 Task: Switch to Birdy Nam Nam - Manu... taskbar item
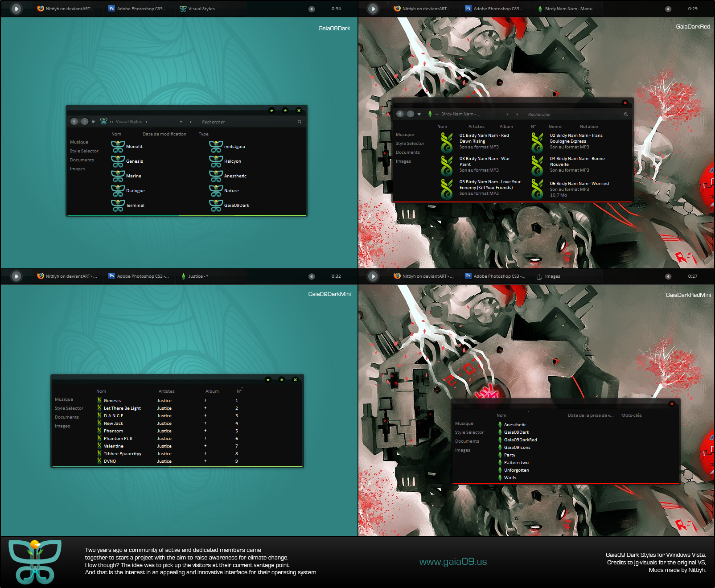[567, 9]
